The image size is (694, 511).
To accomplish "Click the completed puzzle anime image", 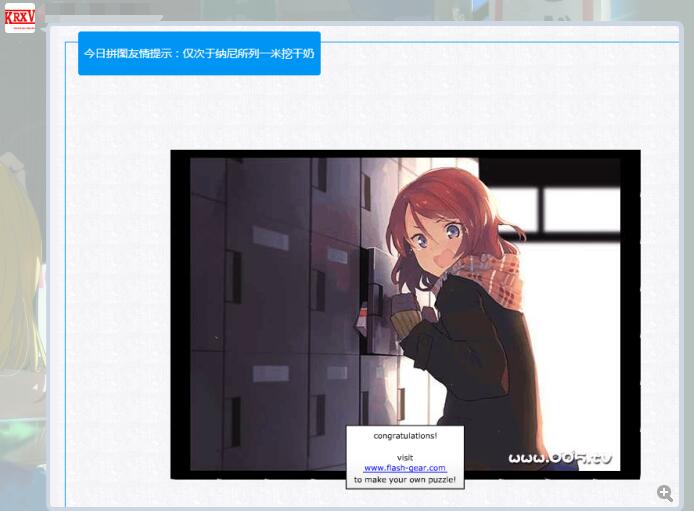I will [x=405, y=315].
